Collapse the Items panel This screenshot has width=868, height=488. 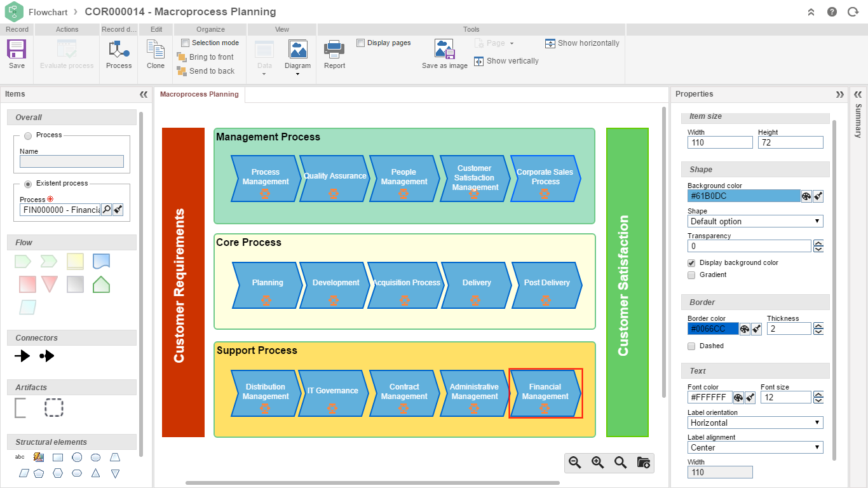144,94
